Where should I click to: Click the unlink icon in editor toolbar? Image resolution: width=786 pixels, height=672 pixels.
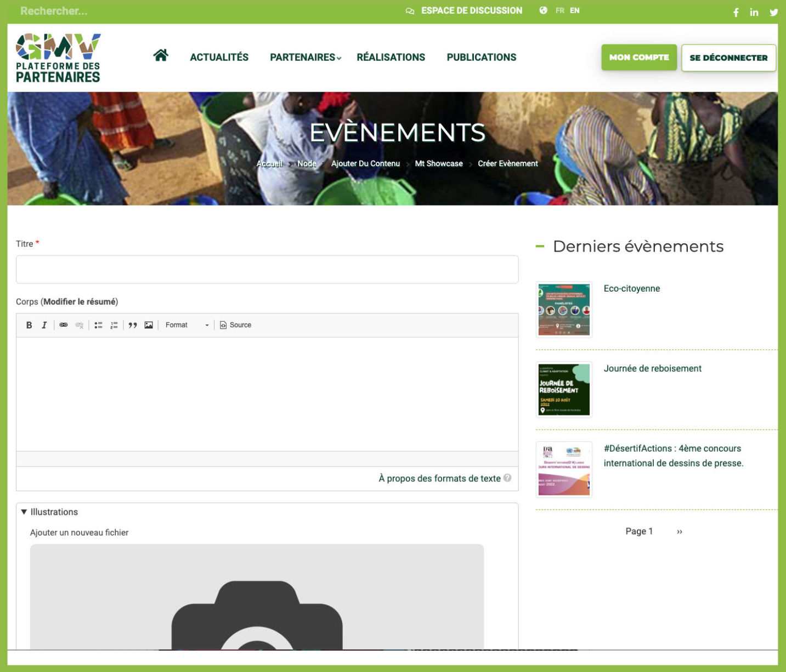80,325
